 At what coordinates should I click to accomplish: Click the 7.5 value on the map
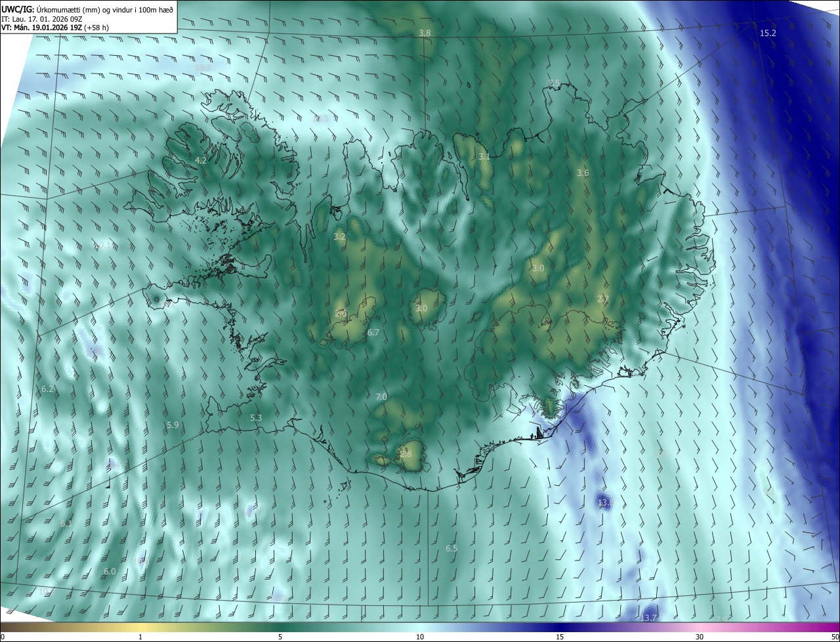[x=554, y=83]
